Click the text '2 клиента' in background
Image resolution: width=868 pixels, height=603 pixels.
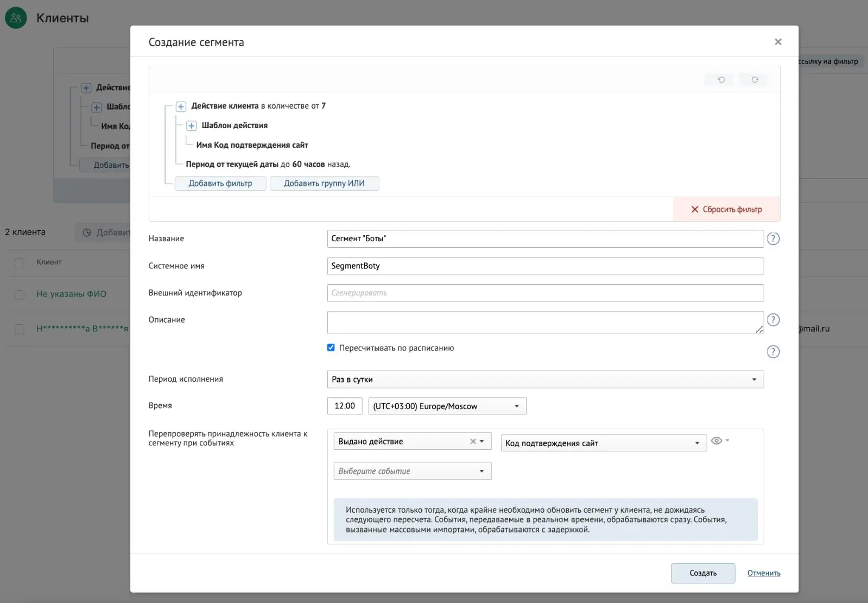point(26,232)
